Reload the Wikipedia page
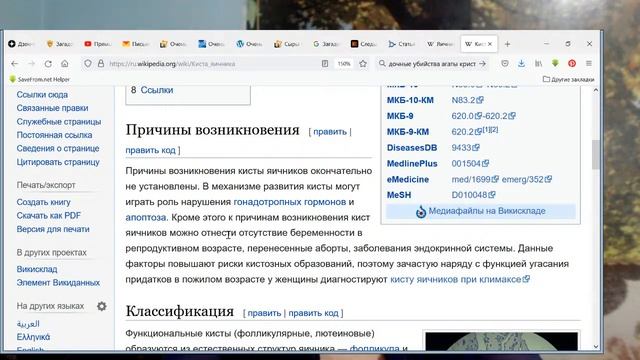The width and height of the screenshot is (640, 360). [48, 64]
